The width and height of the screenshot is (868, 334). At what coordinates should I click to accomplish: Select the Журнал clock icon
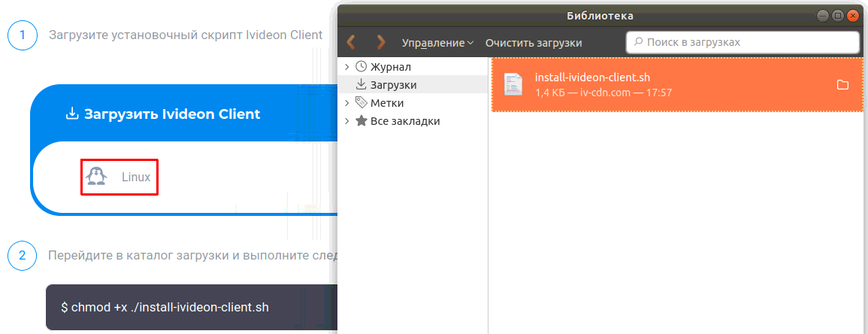361,67
